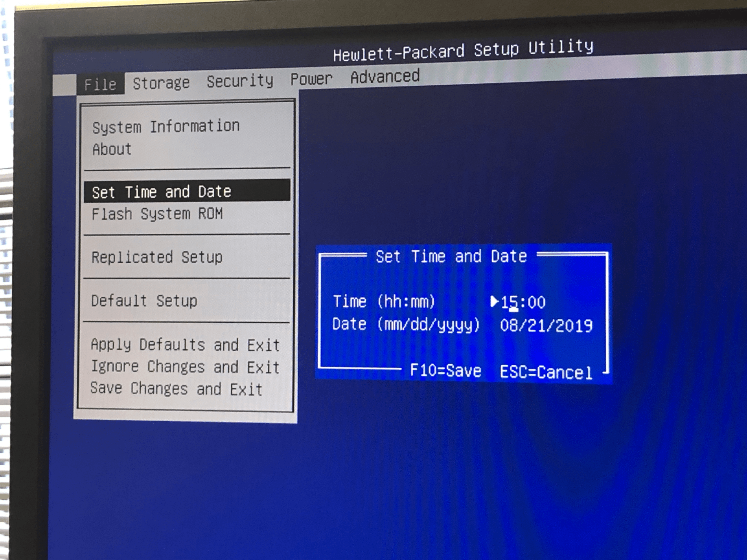Click ESC=Cancel in the dialog

[546, 372]
